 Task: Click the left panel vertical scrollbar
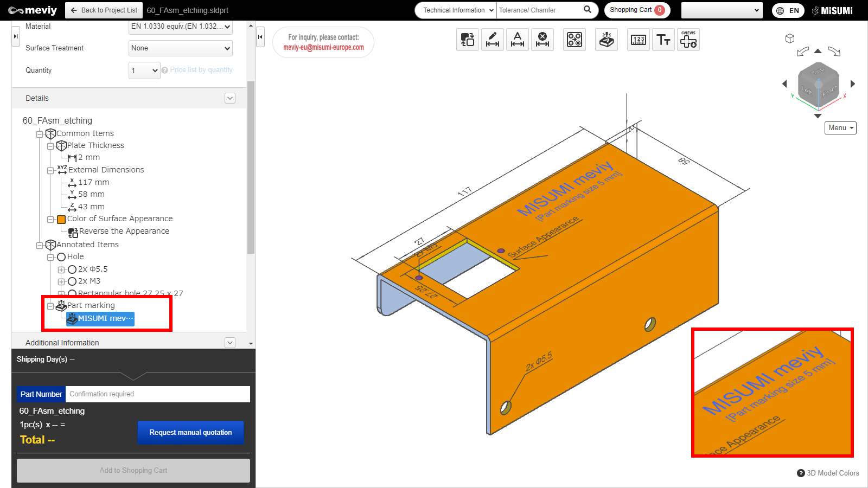coord(251,167)
